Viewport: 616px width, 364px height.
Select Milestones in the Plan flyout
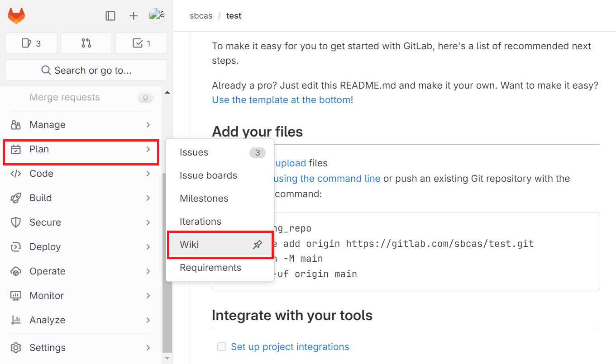[x=220, y=199]
